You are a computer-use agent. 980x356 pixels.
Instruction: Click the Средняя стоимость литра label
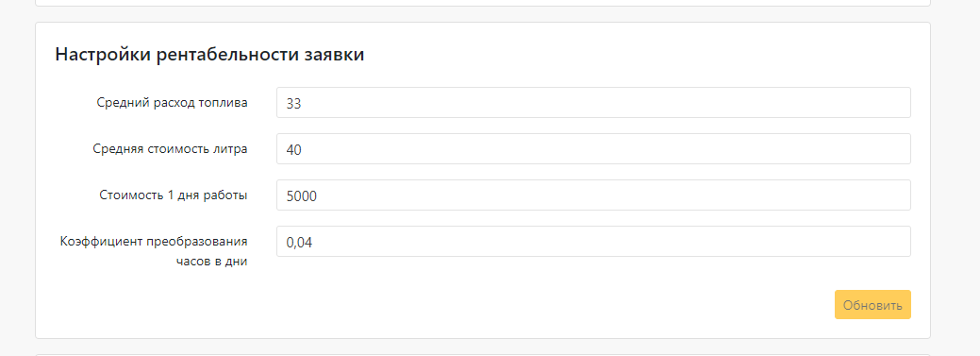tap(170, 149)
